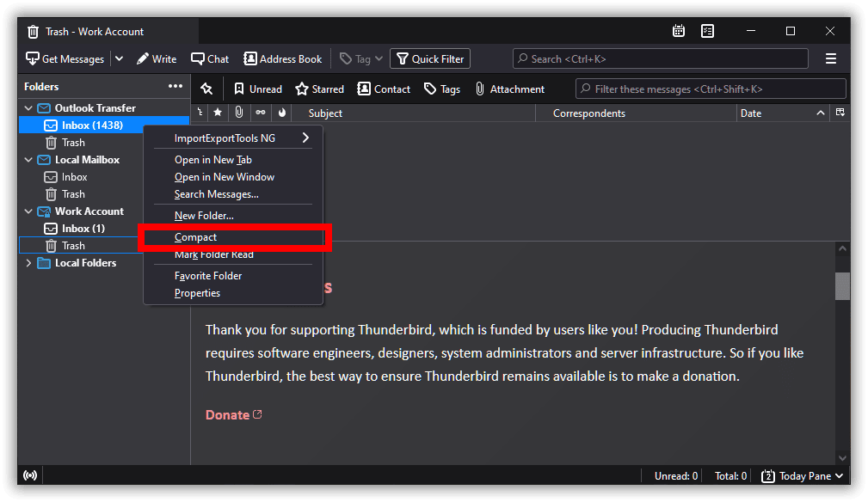Select Compact from the context menu

coord(196,237)
